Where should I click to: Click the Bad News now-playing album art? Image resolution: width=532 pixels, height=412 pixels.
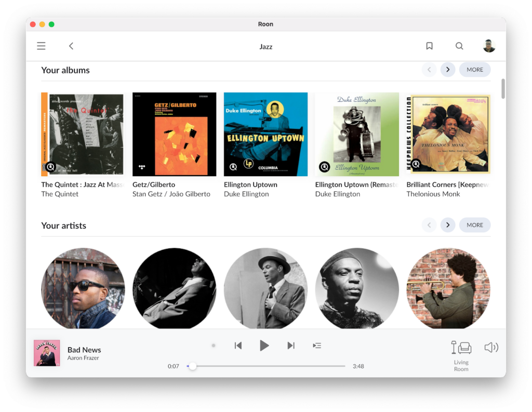pyautogui.click(x=47, y=353)
